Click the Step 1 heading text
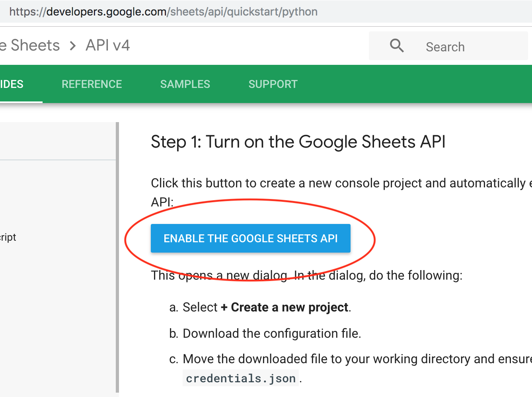Viewport: 532px width, 397px height. tap(298, 142)
